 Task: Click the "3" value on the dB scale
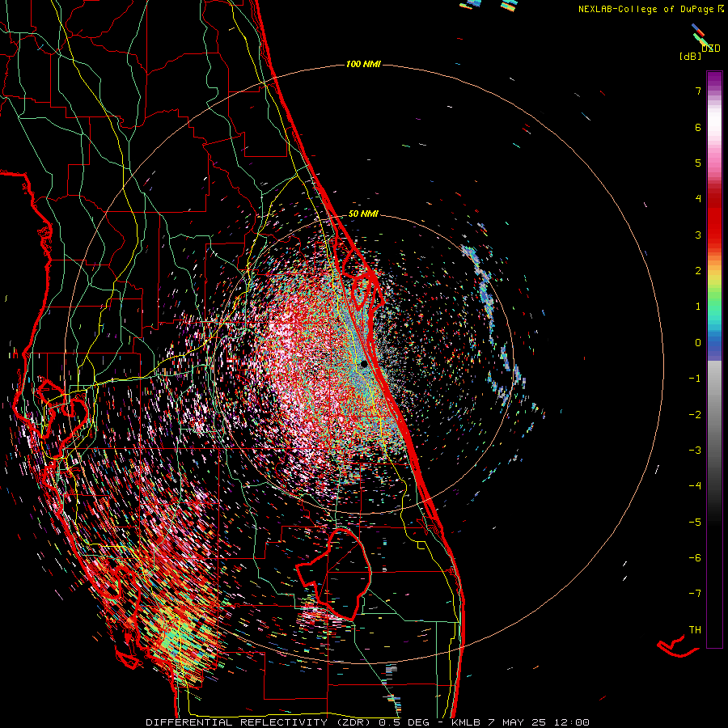pos(698,235)
